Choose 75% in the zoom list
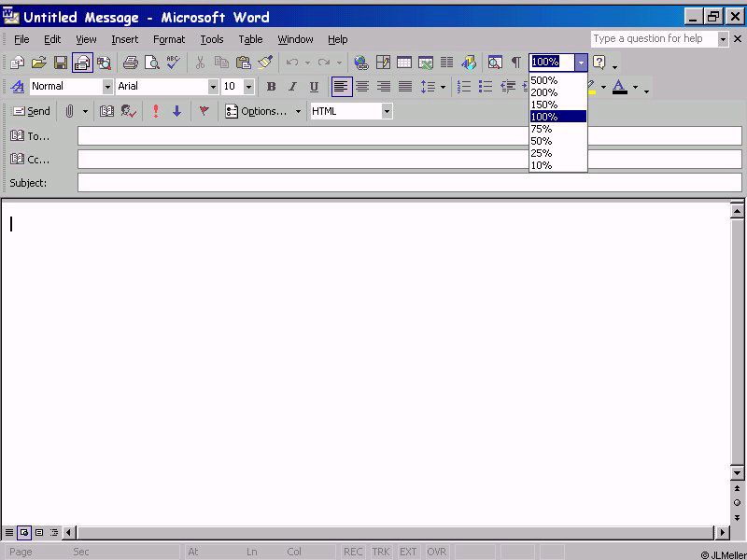 557,129
